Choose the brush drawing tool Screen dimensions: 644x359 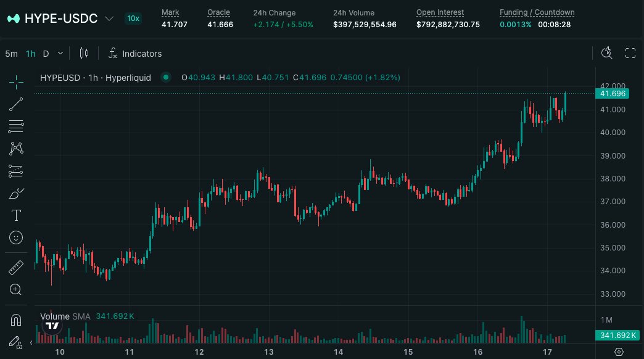(16, 193)
